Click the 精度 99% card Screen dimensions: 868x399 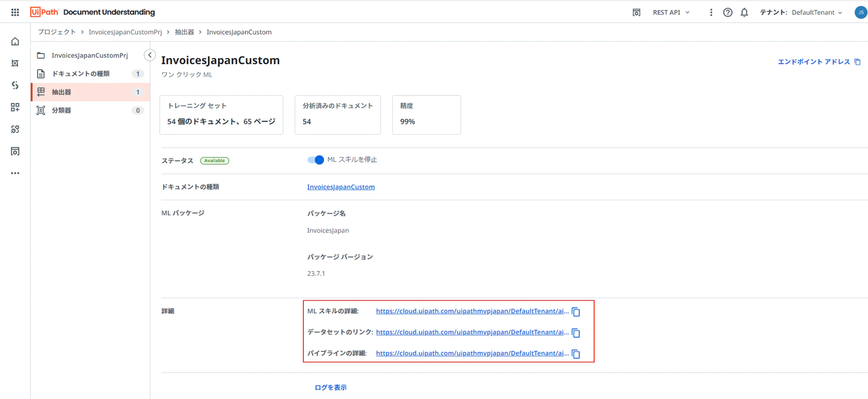pos(427,115)
